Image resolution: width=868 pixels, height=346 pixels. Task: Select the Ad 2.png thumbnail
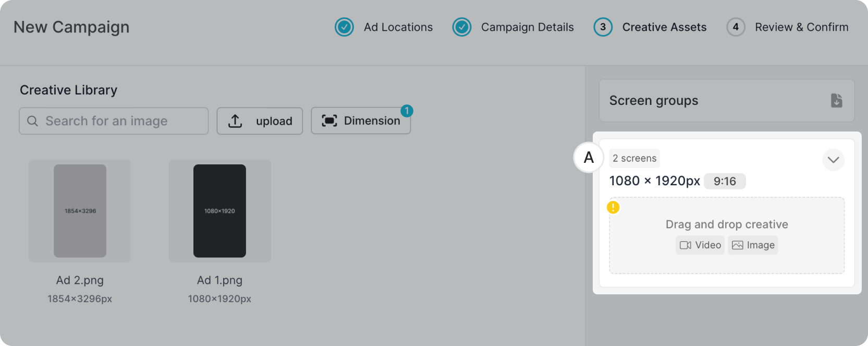[80, 211]
